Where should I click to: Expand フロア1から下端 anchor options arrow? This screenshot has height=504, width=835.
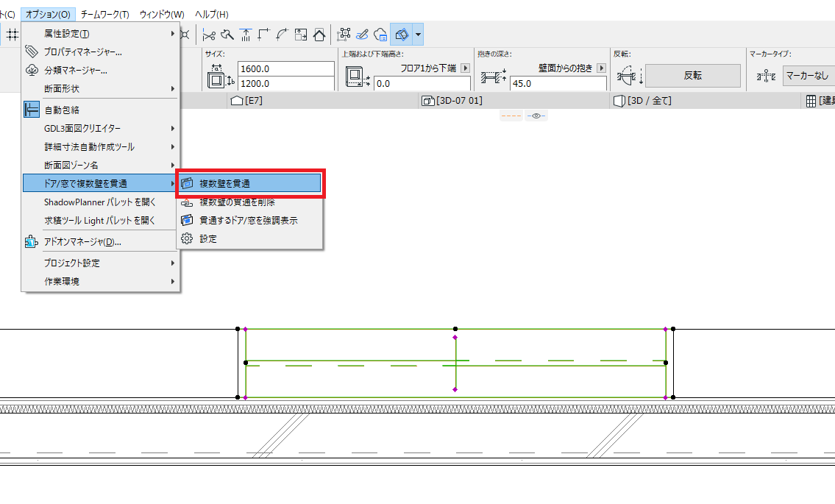(466, 68)
